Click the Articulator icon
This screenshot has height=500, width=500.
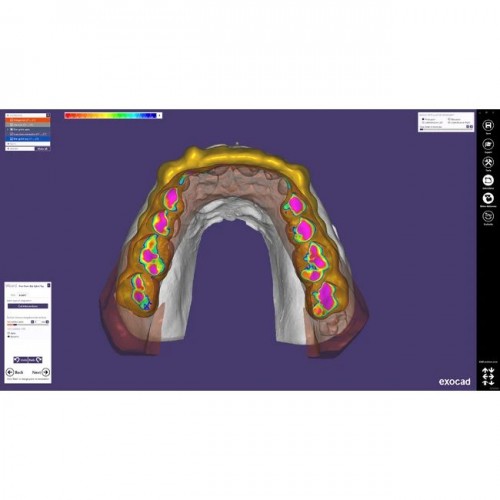pos(488,180)
